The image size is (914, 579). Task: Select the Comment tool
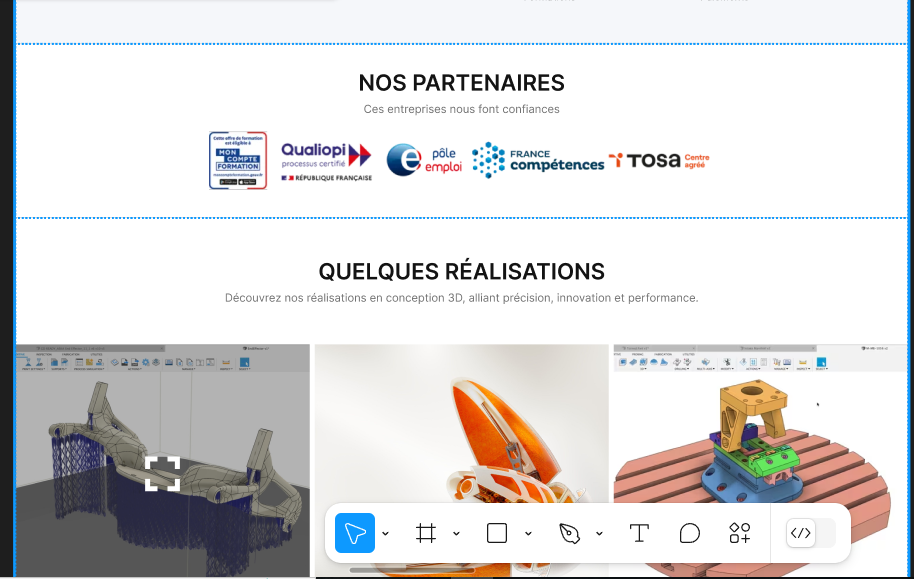tap(690, 533)
